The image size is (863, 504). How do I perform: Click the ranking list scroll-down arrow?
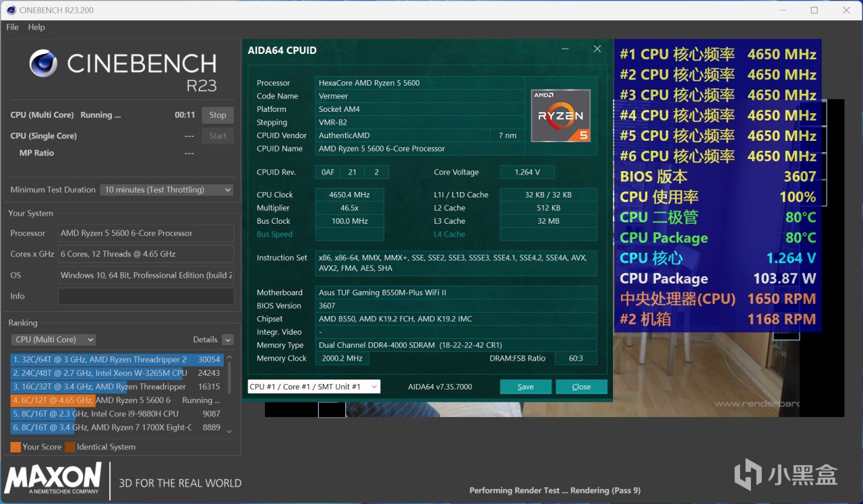tap(229, 431)
